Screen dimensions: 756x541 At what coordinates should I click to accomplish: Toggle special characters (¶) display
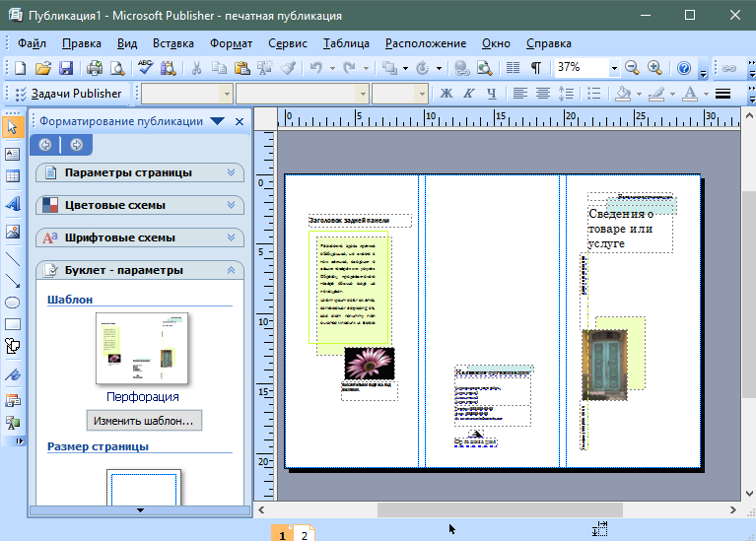coord(535,68)
